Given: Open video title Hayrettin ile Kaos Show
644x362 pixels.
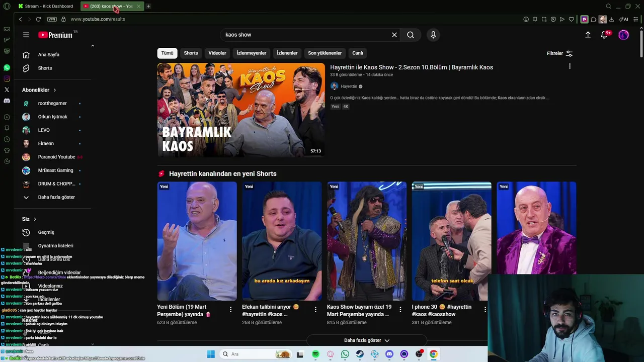Looking at the screenshot, I should [x=412, y=67].
